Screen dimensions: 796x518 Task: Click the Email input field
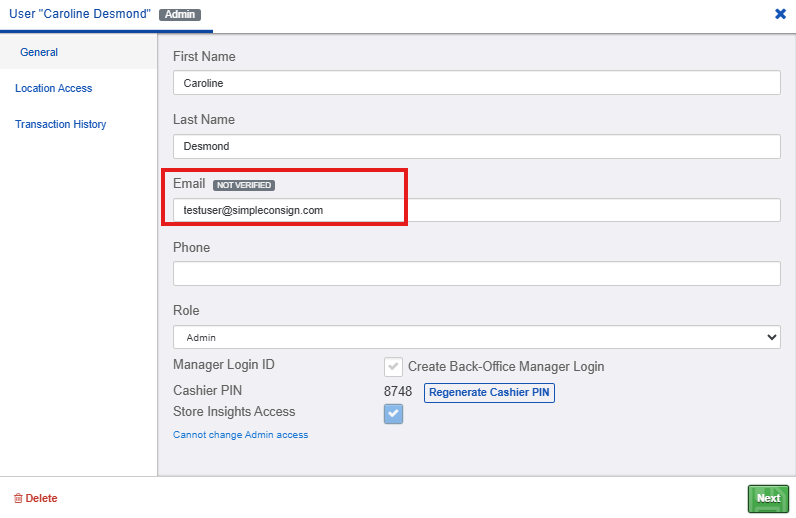(476, 210)
